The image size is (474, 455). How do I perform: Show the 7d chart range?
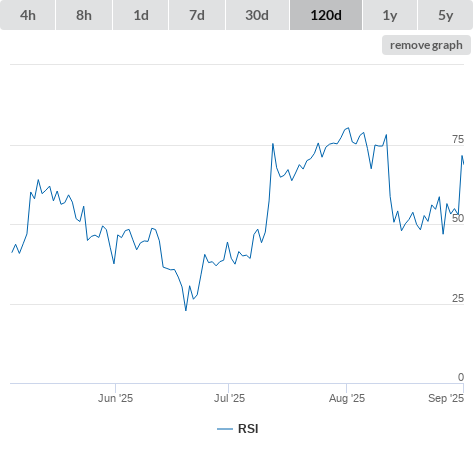click(197, 15)
